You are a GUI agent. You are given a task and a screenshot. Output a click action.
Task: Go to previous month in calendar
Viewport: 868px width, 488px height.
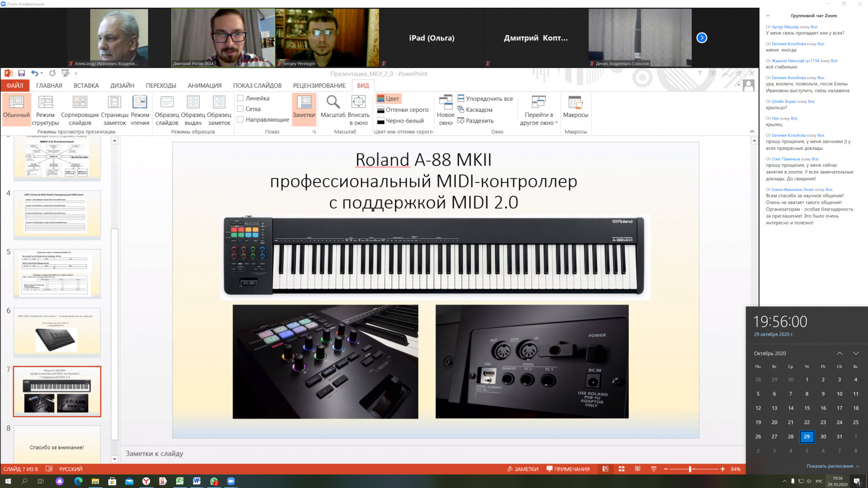coord(840,353)
